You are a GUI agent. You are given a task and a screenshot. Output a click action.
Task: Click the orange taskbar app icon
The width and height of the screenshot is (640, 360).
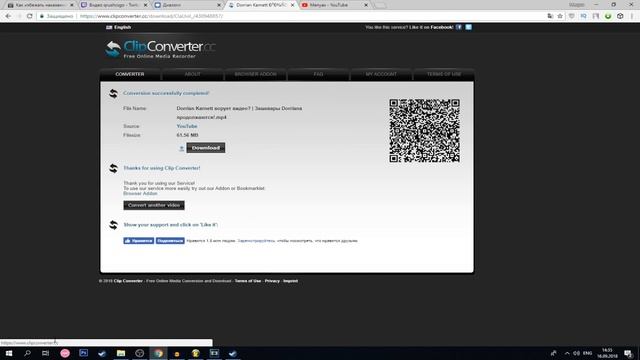(177, 353)
